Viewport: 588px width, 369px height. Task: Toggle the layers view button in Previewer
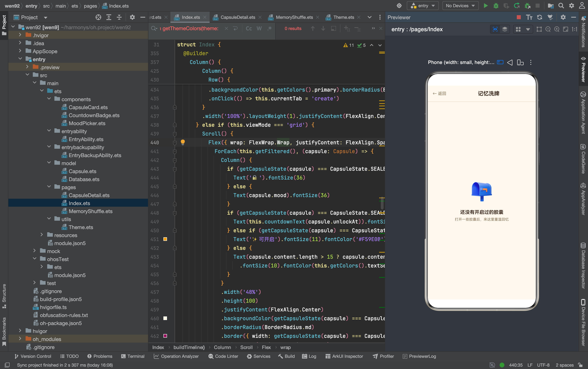505,29
